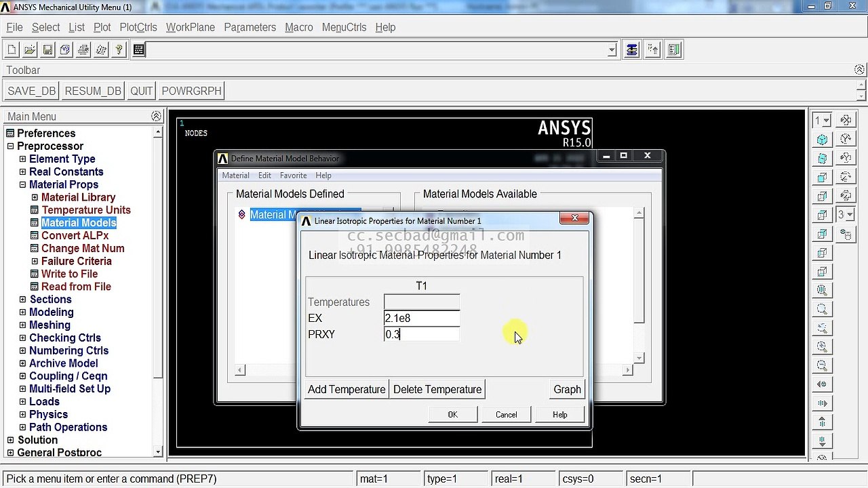868x488 pixels.
Task: Click the Pan Model Right arrow icon
Action: [822, 403]
